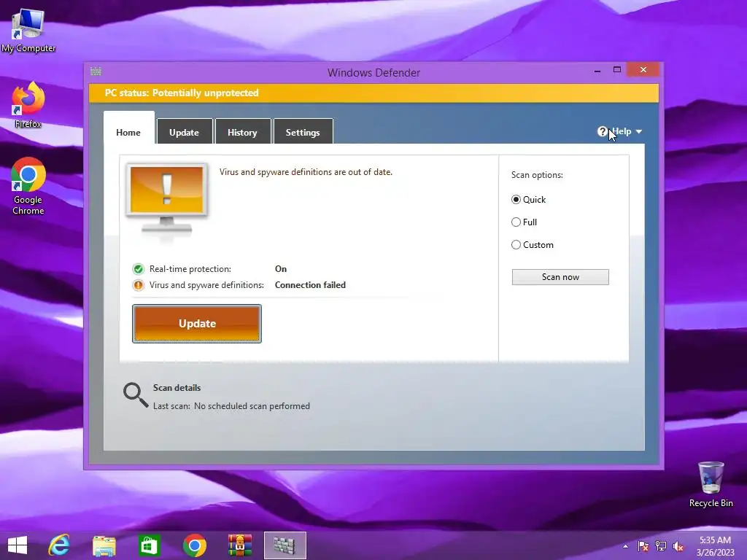Viewport: 747px width, 560px height.
Task: Click the 'No scheduled scan performed' text
Action: [252, 406]
